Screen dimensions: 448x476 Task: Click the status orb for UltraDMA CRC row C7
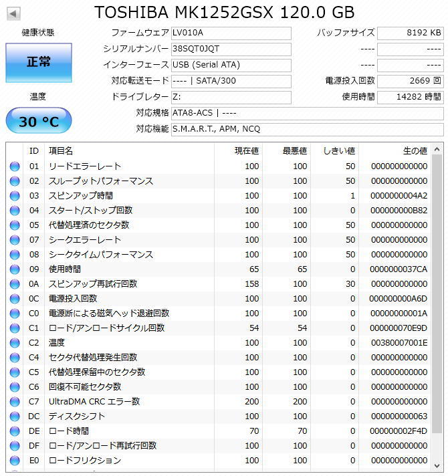click(x=15, y=402)
